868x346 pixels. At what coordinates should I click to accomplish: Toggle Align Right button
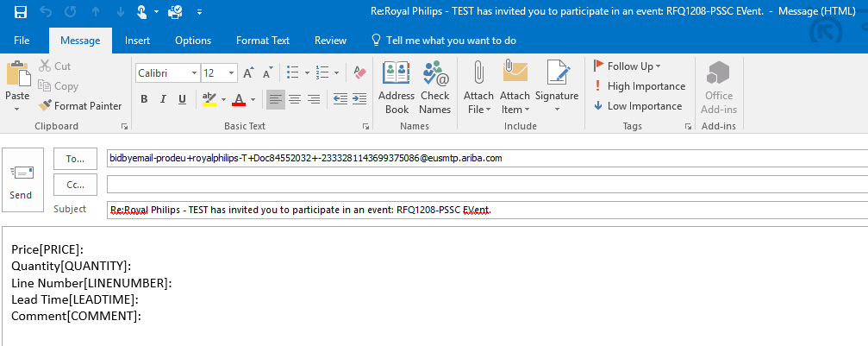pyautogui.click(x=314, y=99)
